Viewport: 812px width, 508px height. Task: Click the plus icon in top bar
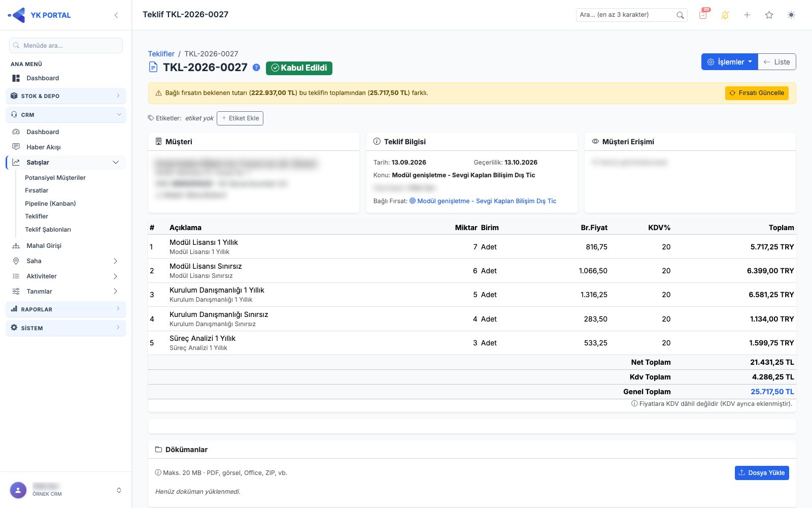coord(747,15)
